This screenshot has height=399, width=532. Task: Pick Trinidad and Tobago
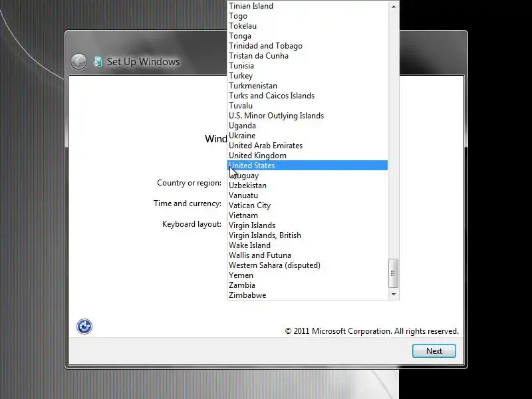pyautogui.click(x=307, y=46)
